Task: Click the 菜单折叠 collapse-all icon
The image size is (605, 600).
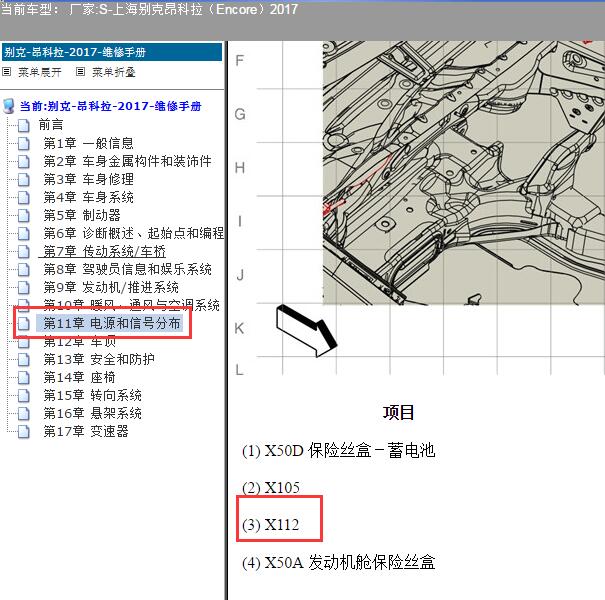Action: coord(80,72)
